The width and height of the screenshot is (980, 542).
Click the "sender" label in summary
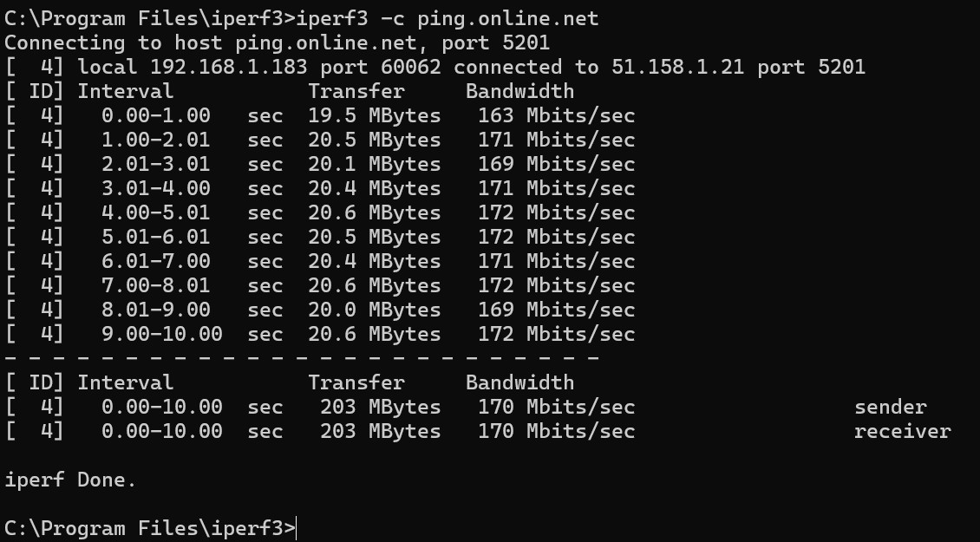891,408
